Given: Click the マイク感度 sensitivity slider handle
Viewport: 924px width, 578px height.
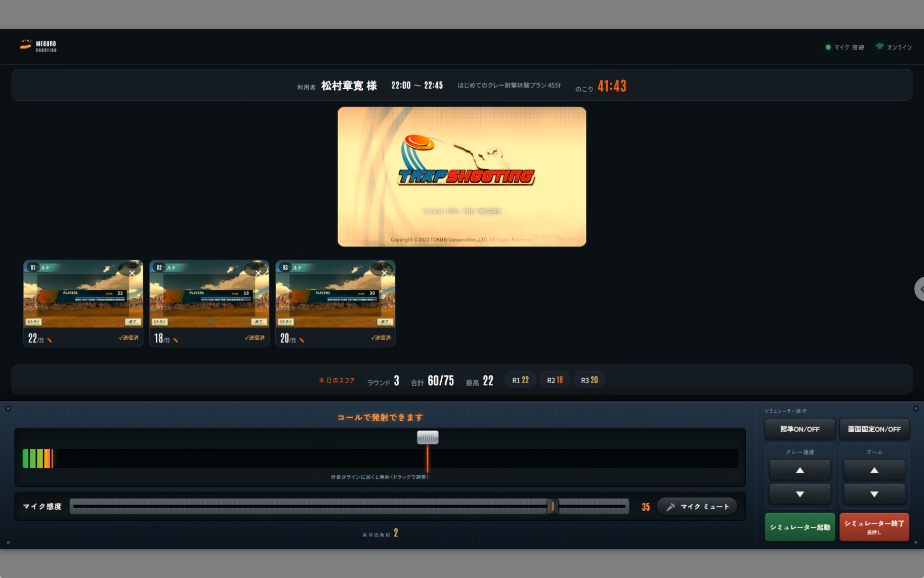Looking at the screenshot, I should [x=553, y=506].
